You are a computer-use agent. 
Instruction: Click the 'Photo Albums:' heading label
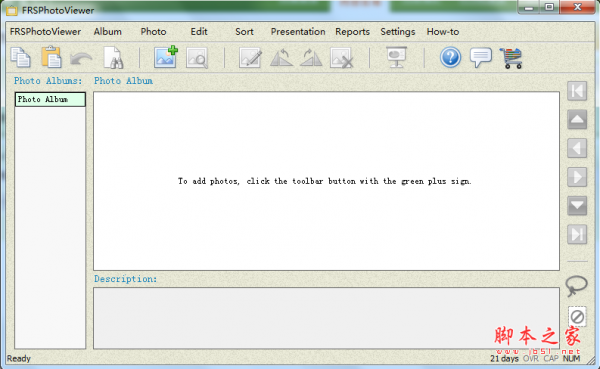pos(48,81)
